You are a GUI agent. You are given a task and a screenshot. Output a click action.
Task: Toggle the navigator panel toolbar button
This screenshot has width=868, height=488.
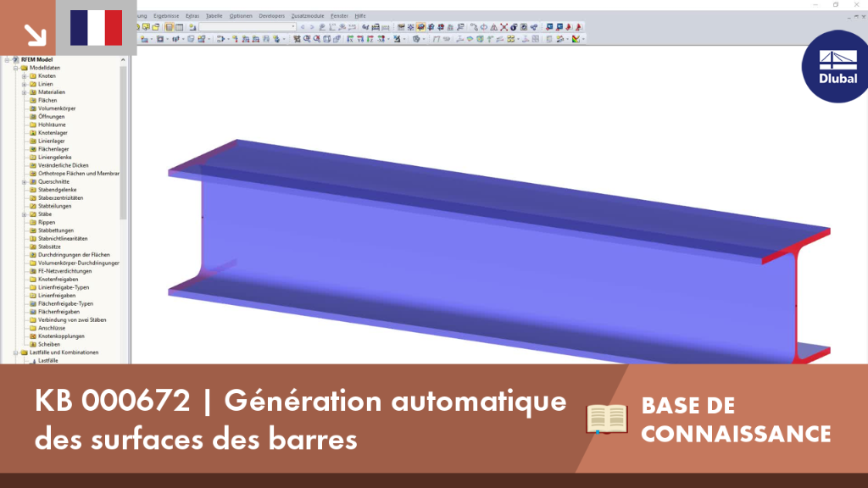170,27
